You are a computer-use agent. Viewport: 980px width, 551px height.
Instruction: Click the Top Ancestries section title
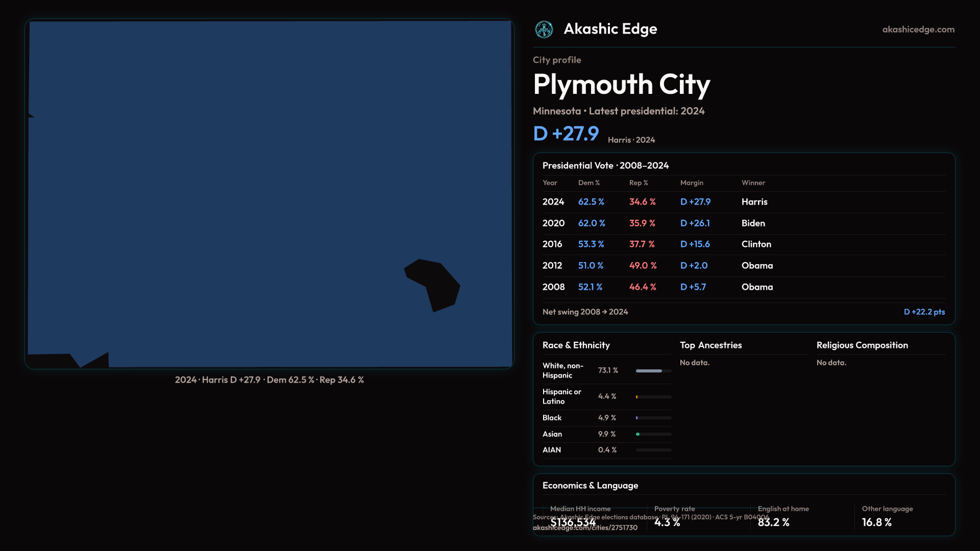710,345
